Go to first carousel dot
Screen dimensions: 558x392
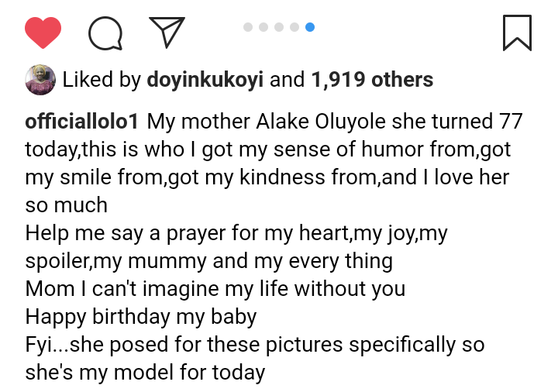pyautogui.click(x=248, y=27)
